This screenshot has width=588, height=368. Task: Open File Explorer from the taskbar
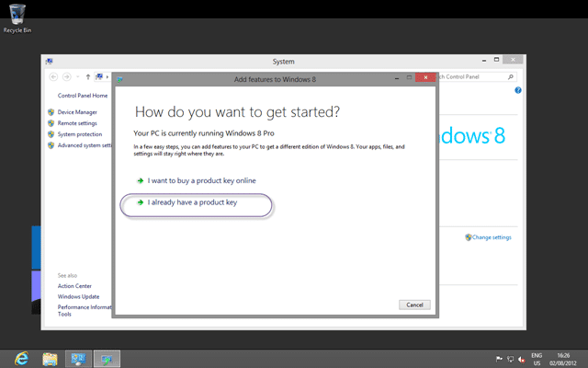pyautogui.click(x=50, y=359)
